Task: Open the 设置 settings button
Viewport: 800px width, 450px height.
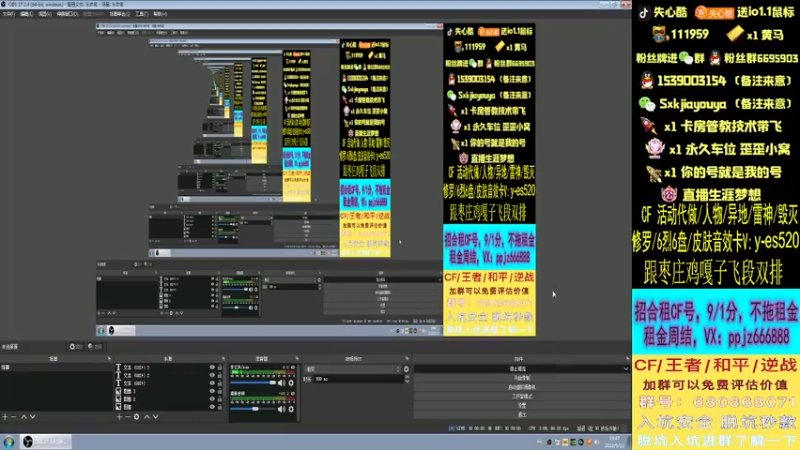Action: 522,406
